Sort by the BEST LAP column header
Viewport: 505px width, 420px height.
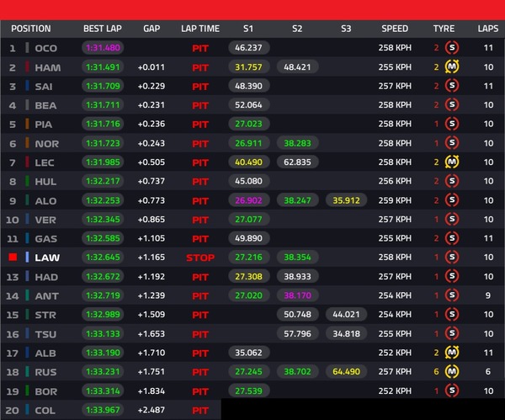(103, 29)
